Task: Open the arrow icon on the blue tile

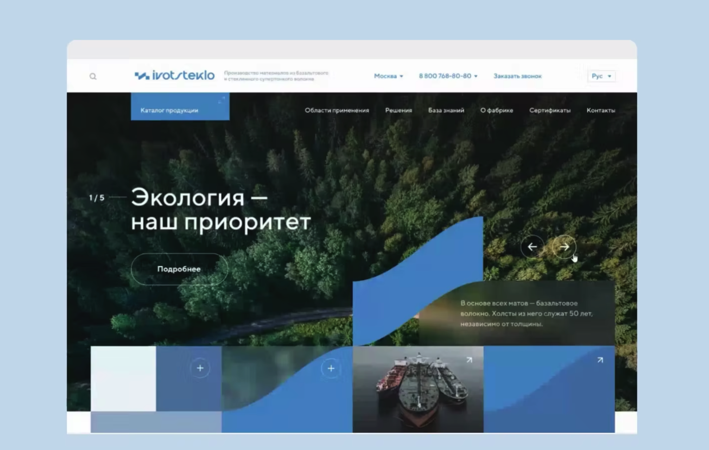Action: click(x=600, y=360)
